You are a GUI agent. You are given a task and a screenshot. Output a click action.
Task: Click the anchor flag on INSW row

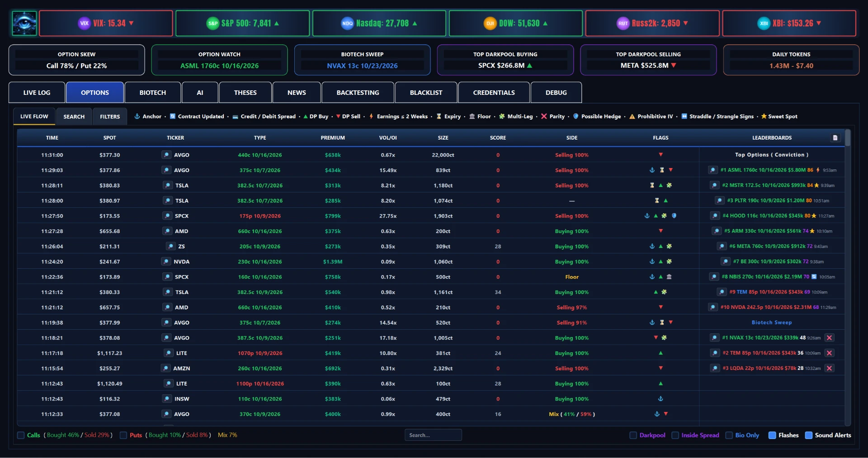point(660,399)
